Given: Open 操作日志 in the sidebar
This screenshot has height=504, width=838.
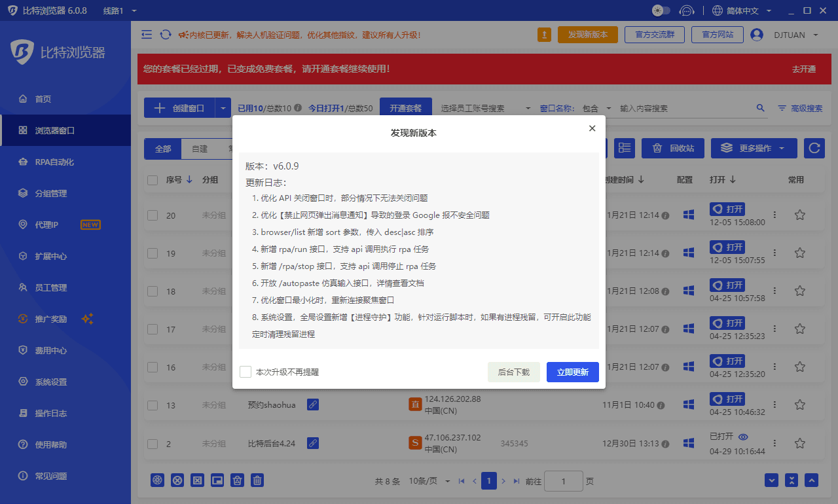Looking at the screenshot, I should tap(65, 413).
